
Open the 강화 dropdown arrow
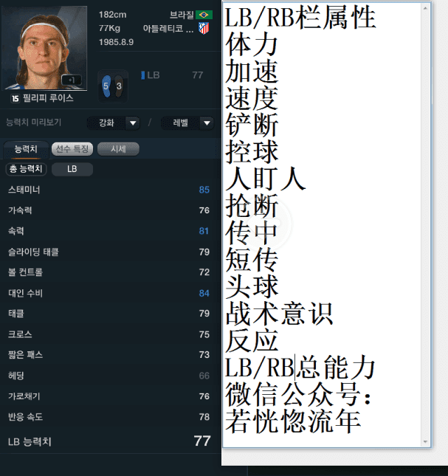pos(133,123)
